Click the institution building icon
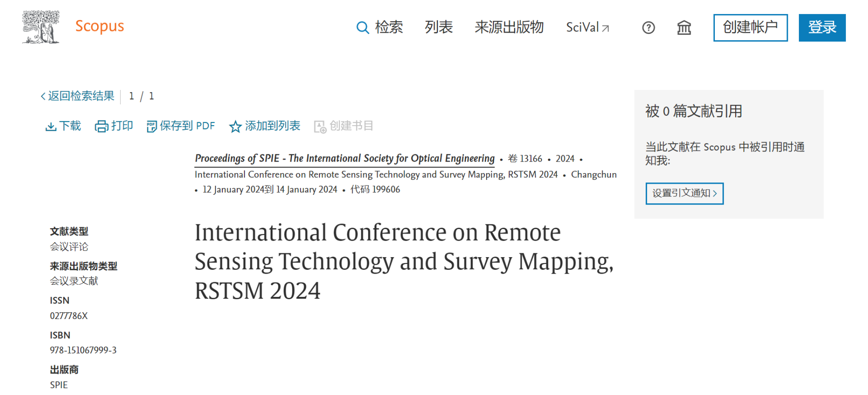This screenshot has width=868, height=395. click(x=683, y=28)
